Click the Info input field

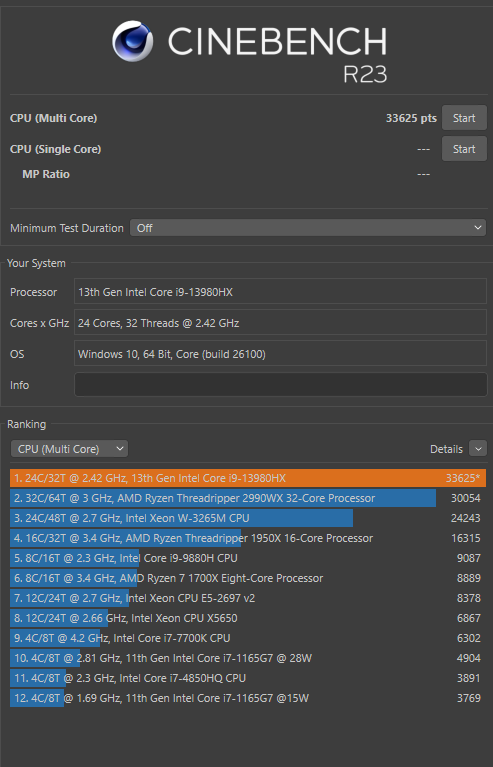280,385
